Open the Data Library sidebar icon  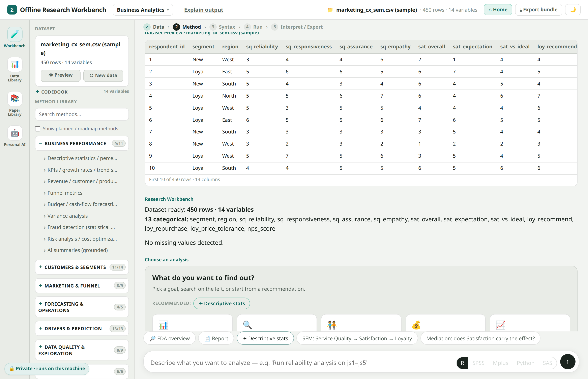coord(14,65)
